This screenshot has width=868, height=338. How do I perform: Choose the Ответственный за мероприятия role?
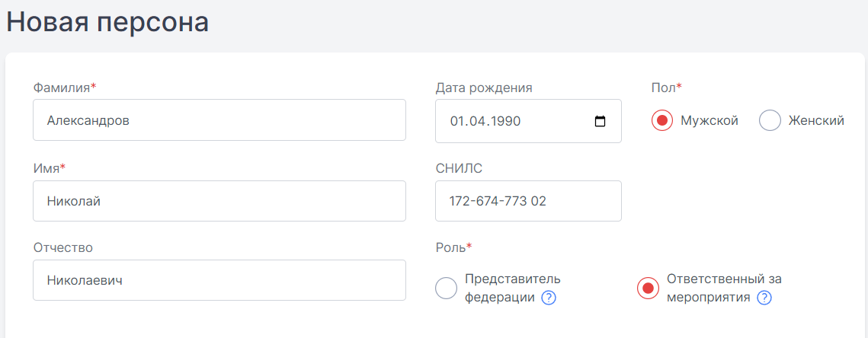pos(648,289)
